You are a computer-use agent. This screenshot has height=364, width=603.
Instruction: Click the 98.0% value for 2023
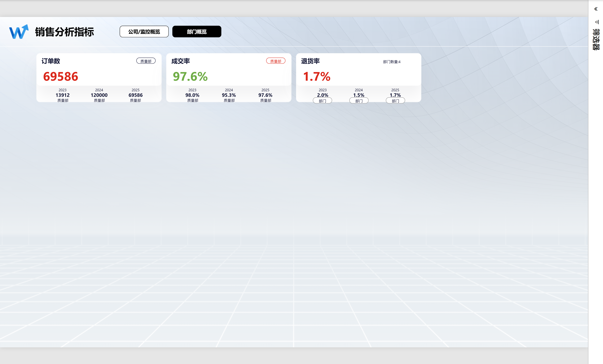point(192,95)
